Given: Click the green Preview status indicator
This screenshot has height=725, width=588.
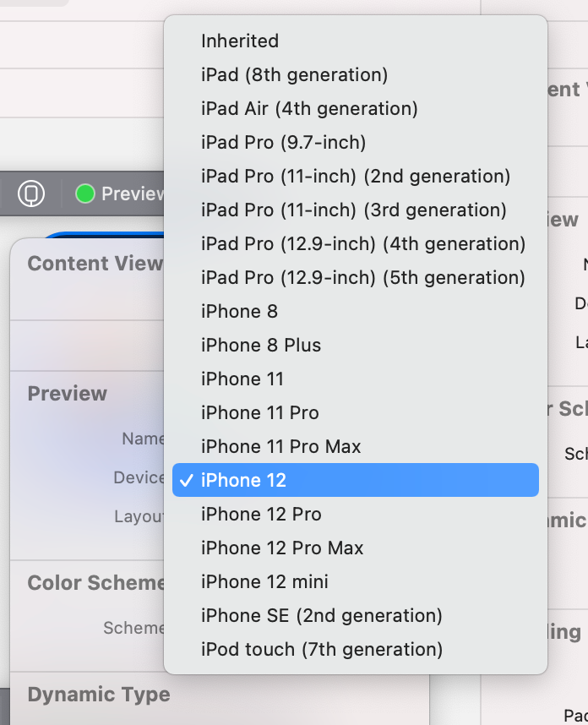Looking at the screenshot, I should click(85, 194).
